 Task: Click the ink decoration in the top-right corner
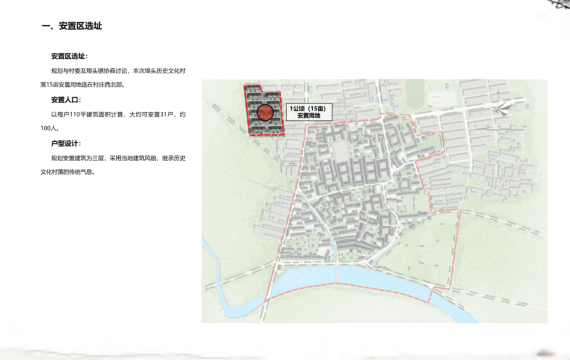[x=560, y=5]
